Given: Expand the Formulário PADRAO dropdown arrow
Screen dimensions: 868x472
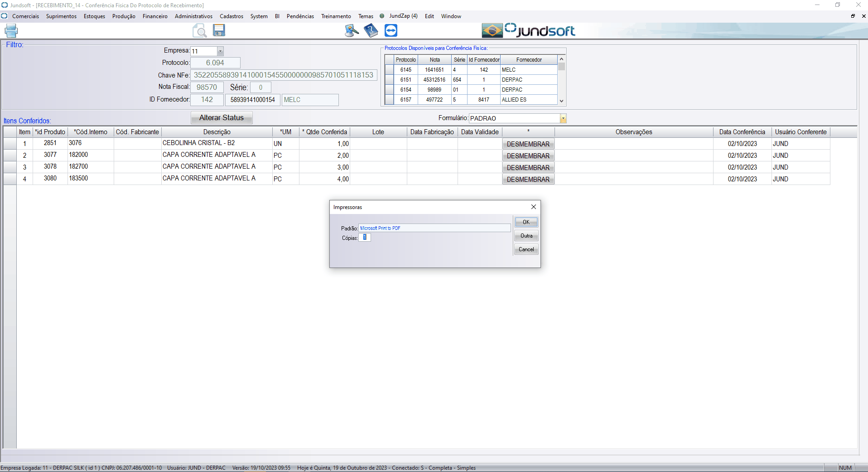Looking at the screenshot, I should point(563,118).
